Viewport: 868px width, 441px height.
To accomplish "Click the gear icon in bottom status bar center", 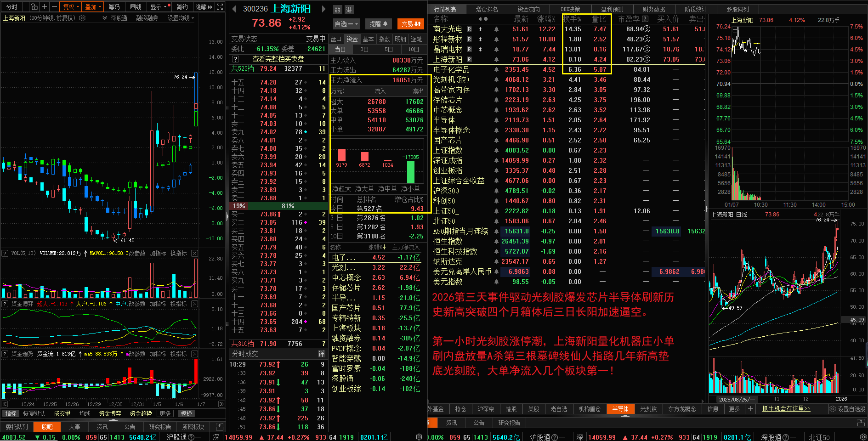I will point(419,437).
